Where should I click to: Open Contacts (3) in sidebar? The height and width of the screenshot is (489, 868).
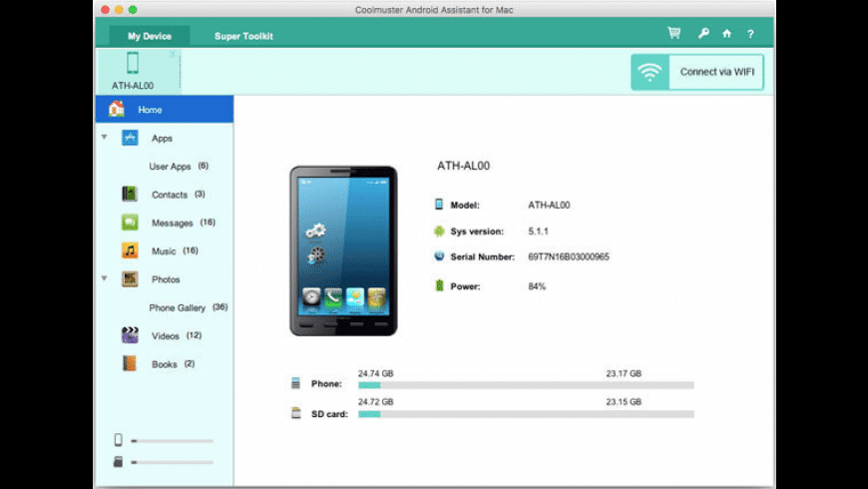coord(179,195)
